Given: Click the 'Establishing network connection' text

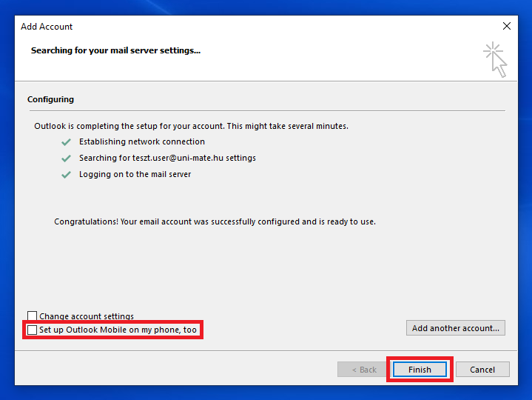Looking at the screenshot, I should (x=142, y=141).
